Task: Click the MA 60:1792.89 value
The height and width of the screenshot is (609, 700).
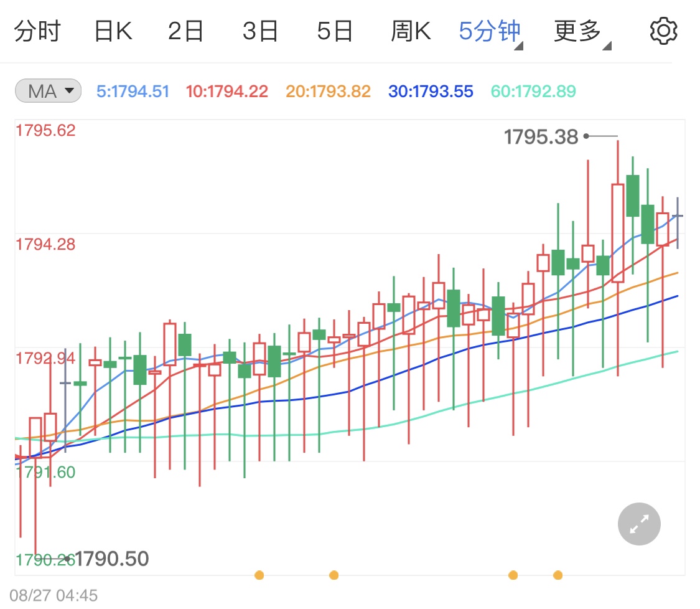Action: 533,91
